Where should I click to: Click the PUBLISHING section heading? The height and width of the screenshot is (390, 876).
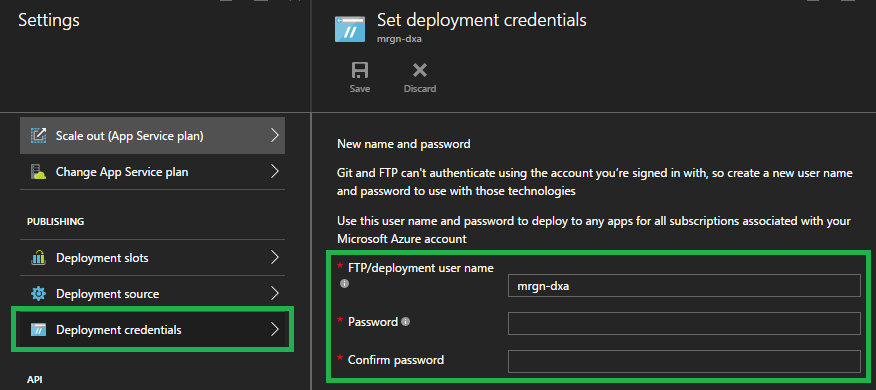click(x=55, y=222)
